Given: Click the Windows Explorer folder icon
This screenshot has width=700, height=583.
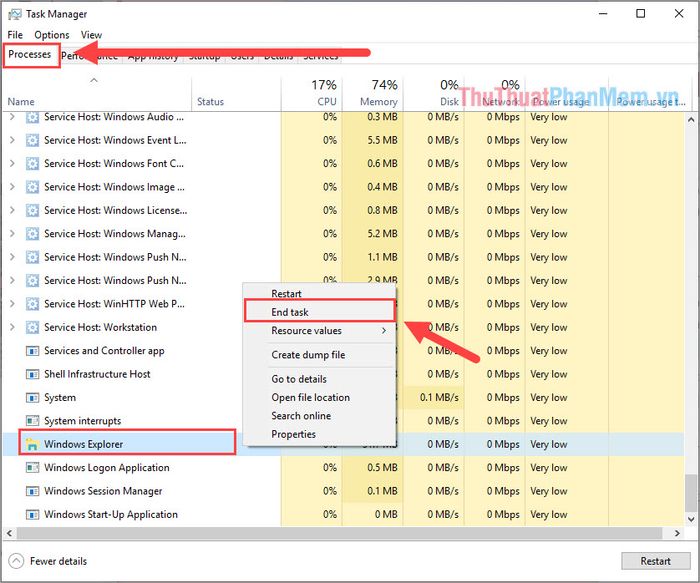Looking at the screenshot, I should pyautogui.click(x=32, y=444).
